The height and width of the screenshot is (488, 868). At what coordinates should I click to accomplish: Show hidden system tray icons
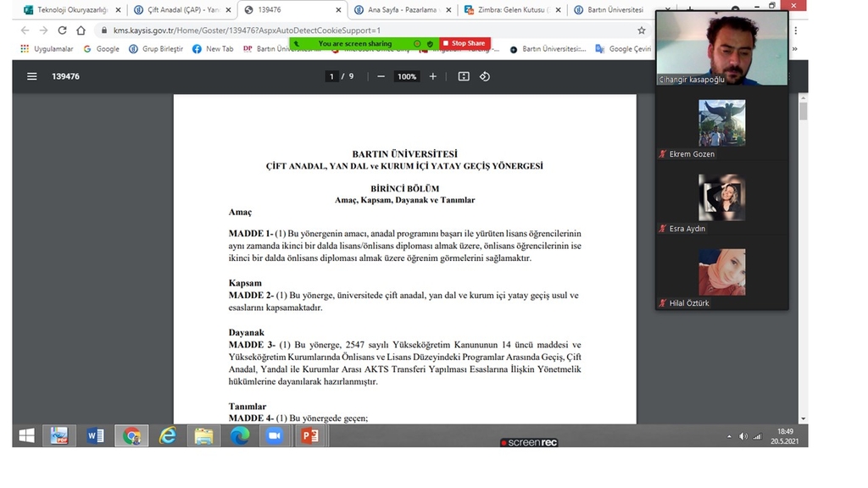click(x=729, y=436)
